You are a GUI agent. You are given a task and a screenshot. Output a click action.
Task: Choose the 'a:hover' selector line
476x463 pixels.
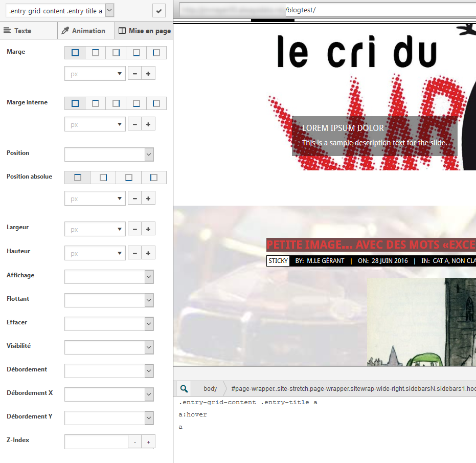pos(193,414)
